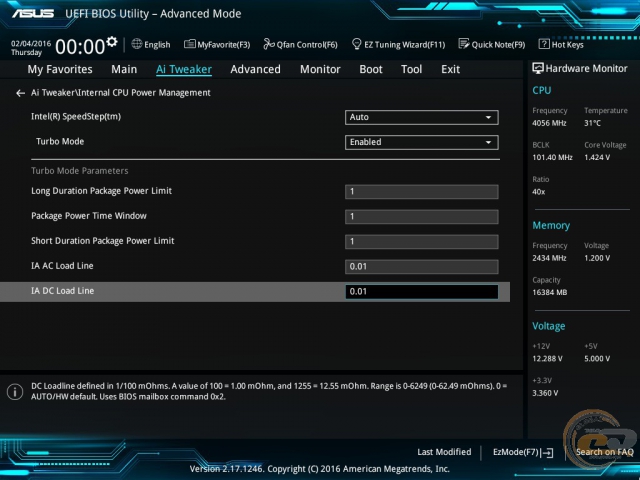
Task: Switch to the Main tab
Action: tap(124, 69)
